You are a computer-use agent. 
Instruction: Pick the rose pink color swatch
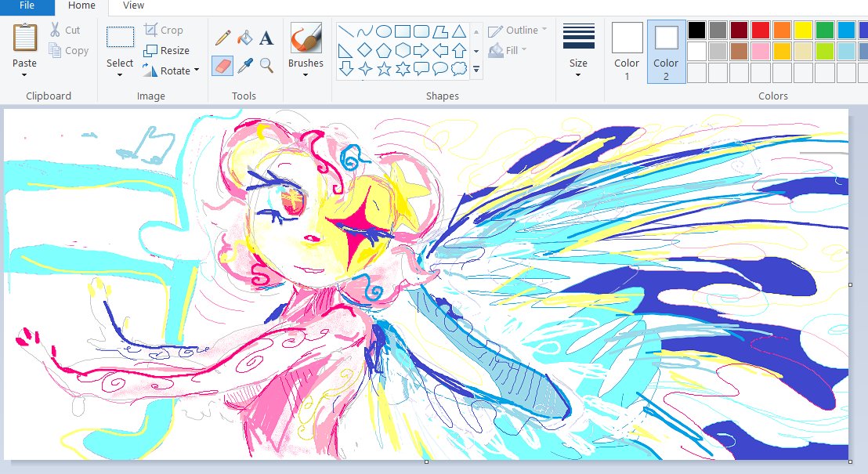tap(761, 51)
